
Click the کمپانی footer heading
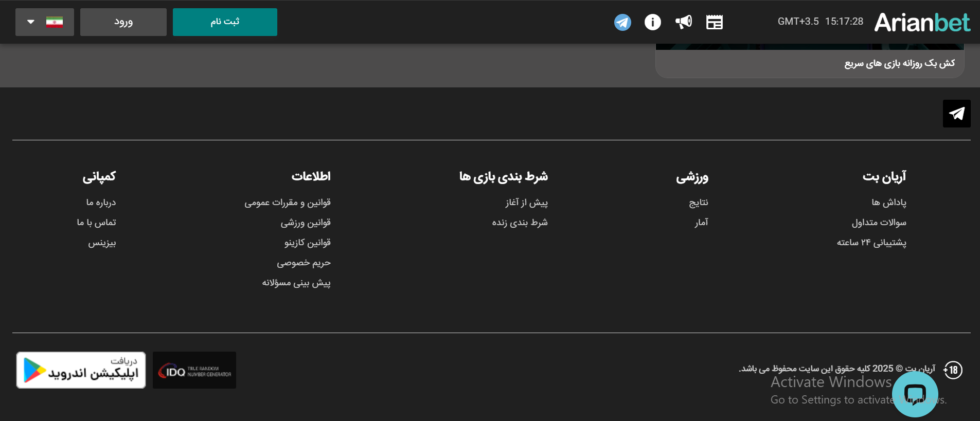pyautogui.click(x=99, y=177)
